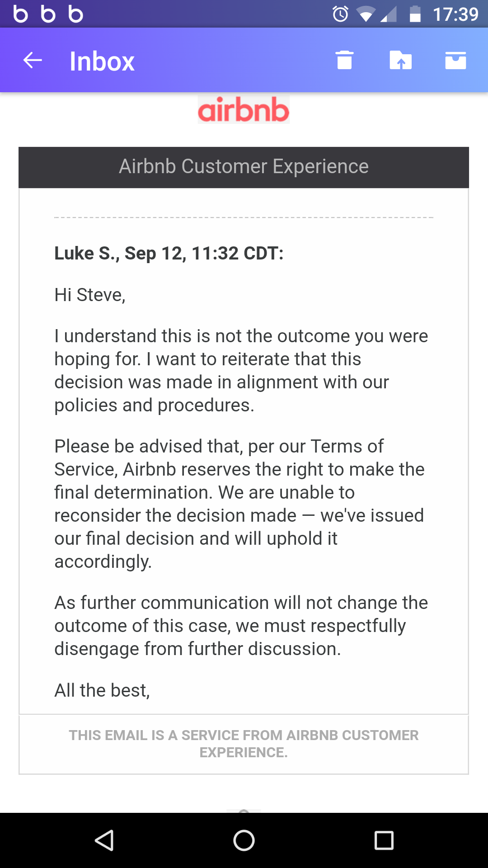Tap the Terms of Service paragraph

point(239,504)
